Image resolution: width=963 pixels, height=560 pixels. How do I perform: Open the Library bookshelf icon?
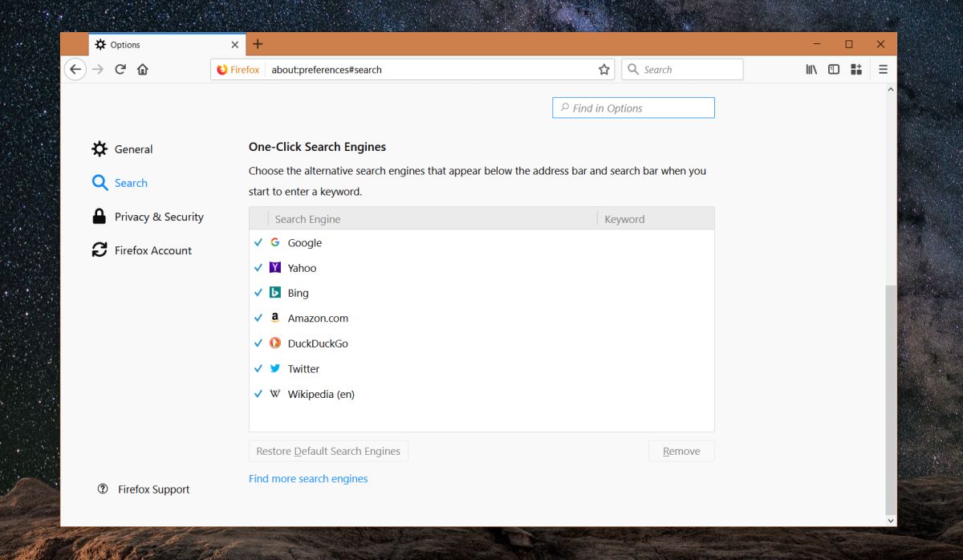[811, 69]
